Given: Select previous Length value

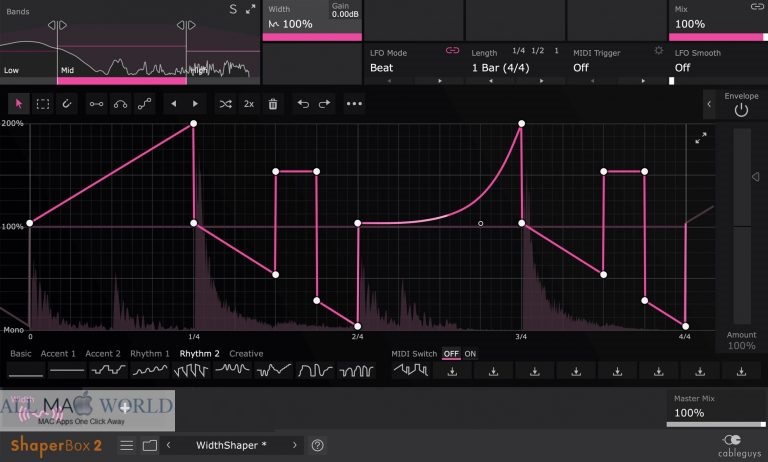Looking at the screenshot, I should click(491, 81).
